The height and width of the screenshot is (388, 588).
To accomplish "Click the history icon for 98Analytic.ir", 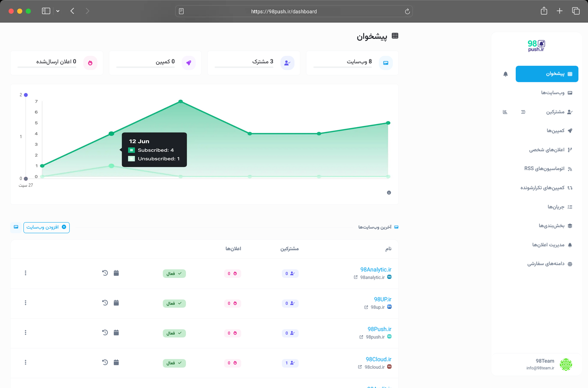I will (x=105, y=273).
